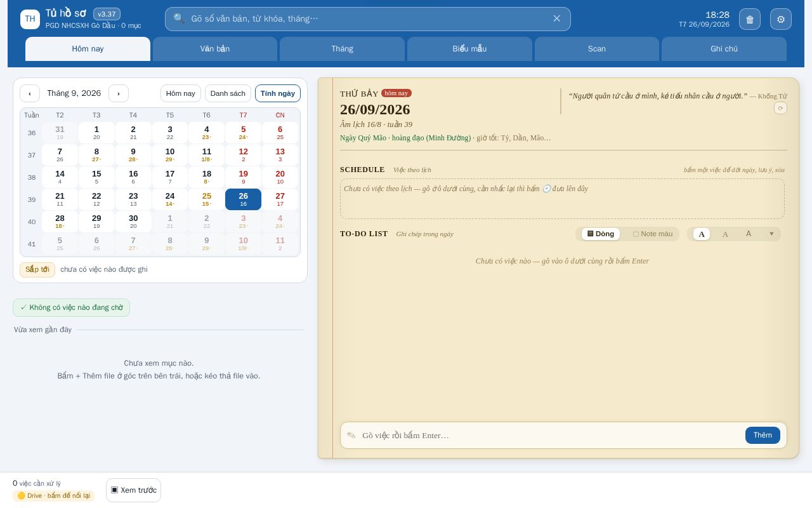The height and width of the screenshot is (508, 812).
Task: Go to previous month arrow
Action: pyautogui.click(x=30, y=93)
